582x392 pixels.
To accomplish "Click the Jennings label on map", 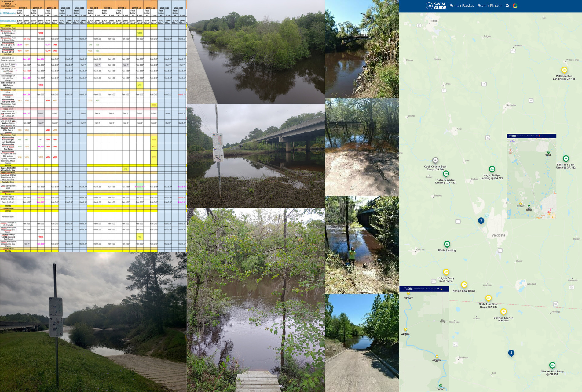I will tap(555, 312).
